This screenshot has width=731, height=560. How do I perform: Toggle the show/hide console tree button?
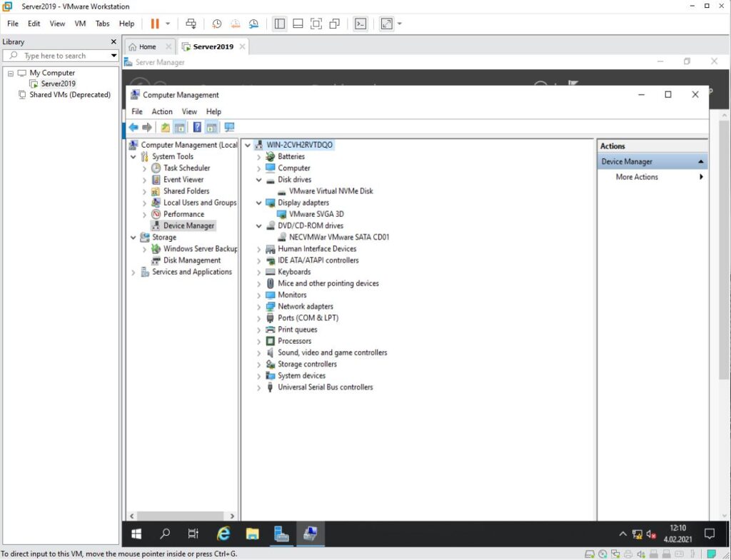point(179,127)
